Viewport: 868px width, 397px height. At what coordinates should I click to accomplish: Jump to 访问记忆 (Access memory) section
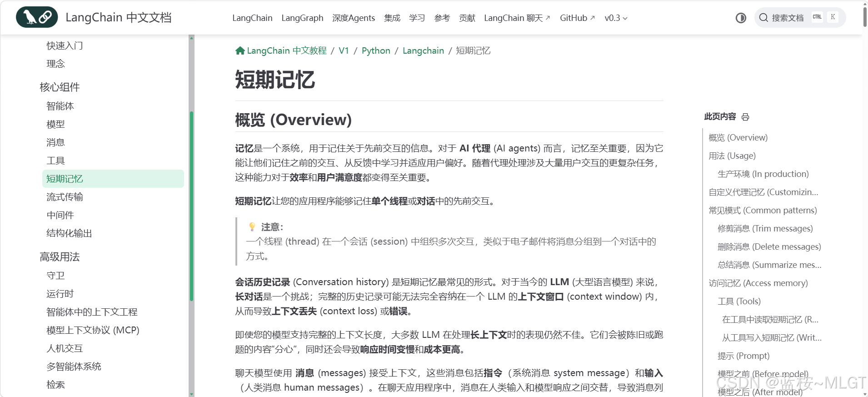758,283
